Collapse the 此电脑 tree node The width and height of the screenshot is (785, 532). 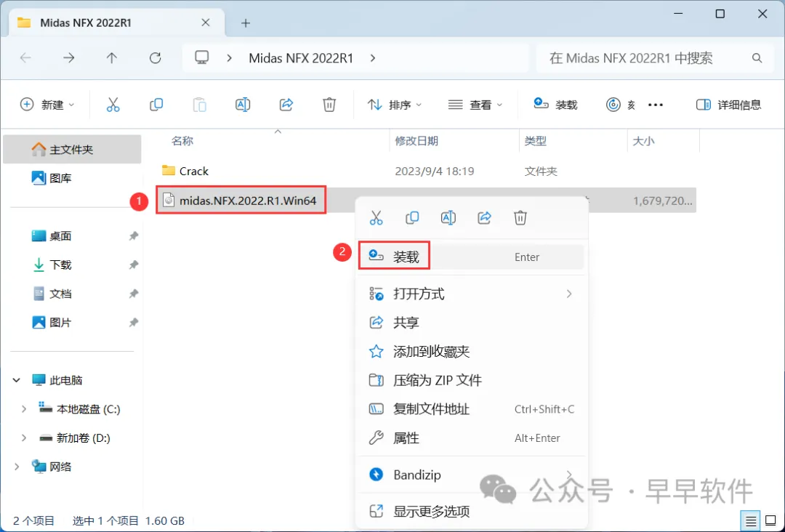(x=17, y=380)
